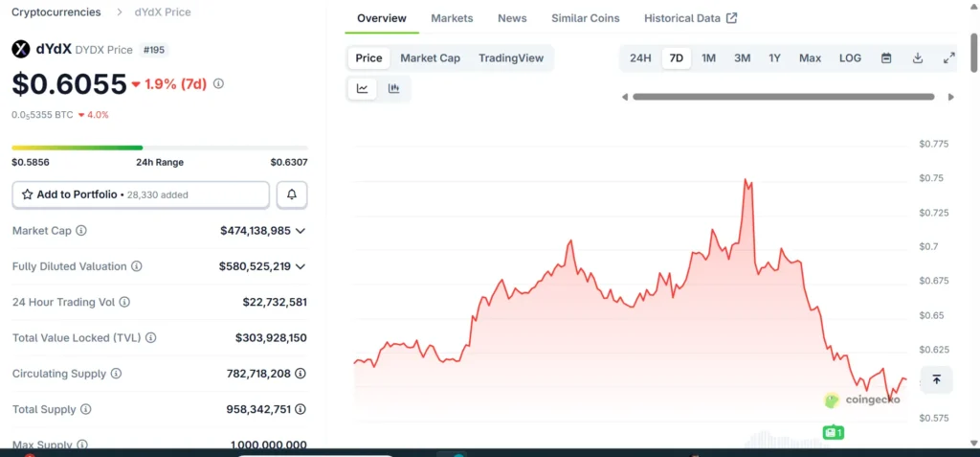This screenshot has width=980, height=457.
Task: Open the calendar date range picker
Action: pos(886,58)
